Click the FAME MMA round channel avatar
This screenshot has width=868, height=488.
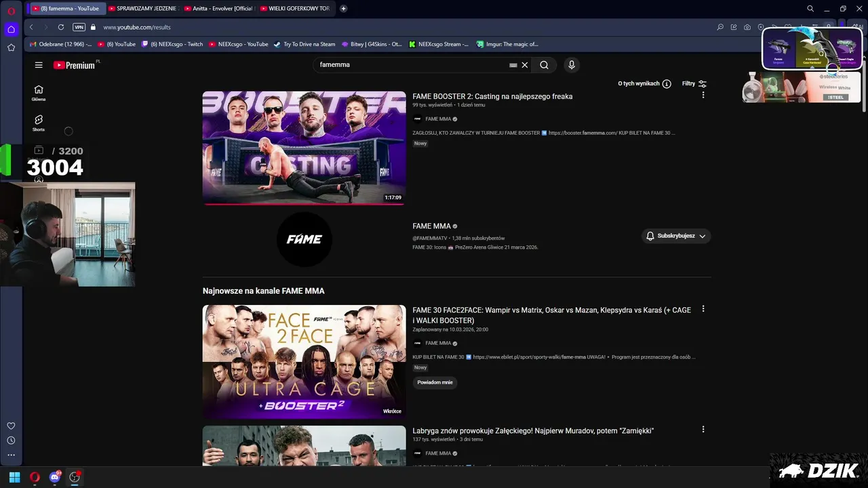304,239
